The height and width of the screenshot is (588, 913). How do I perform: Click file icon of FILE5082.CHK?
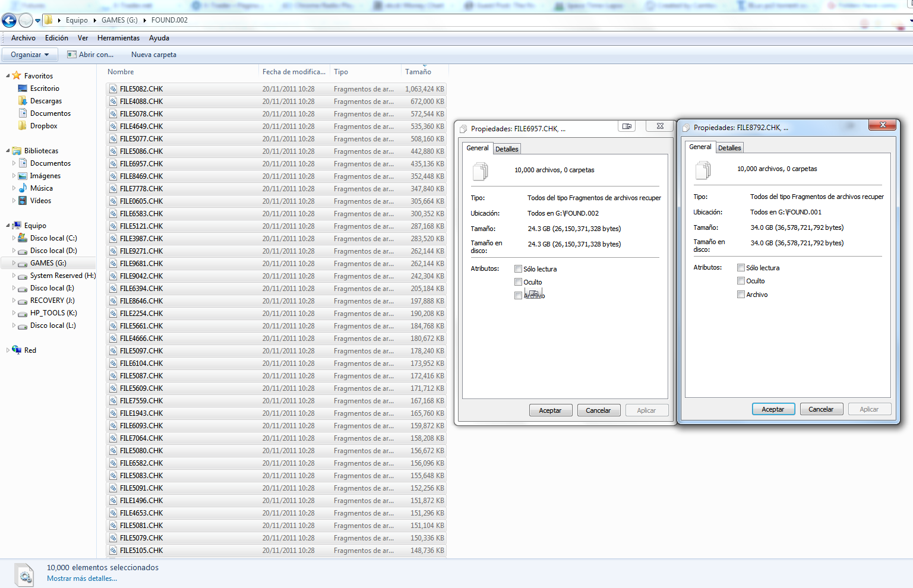click(113, 88)
